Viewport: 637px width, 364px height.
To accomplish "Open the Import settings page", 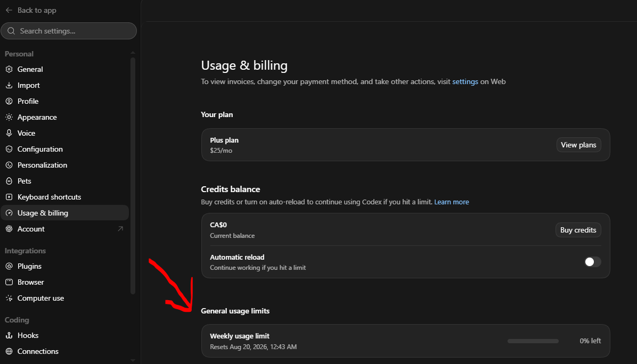I will coord(65,85).
